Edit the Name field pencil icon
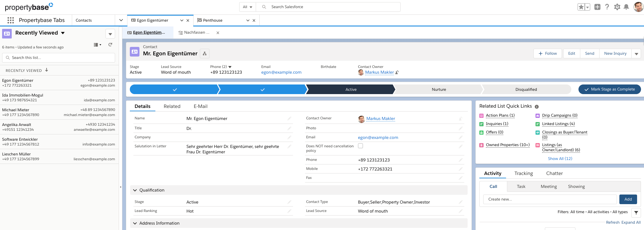The width and height of the screenshot is (644, 230). [x=289, y=118]
